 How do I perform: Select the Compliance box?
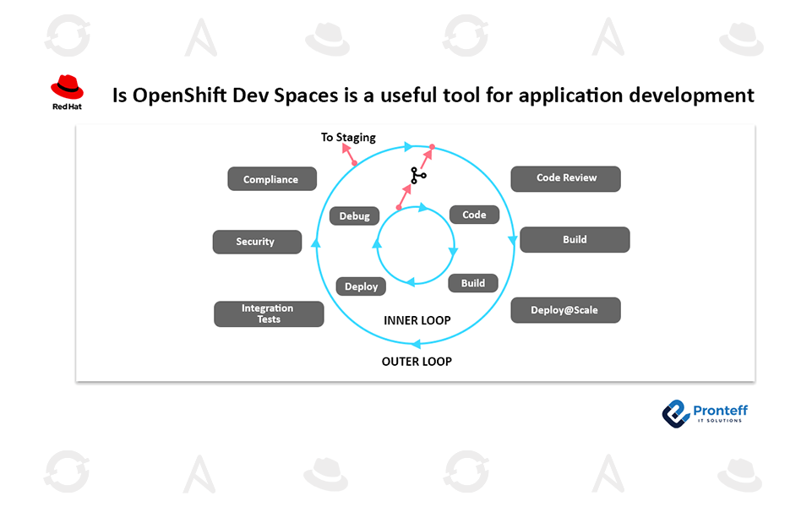272,179
